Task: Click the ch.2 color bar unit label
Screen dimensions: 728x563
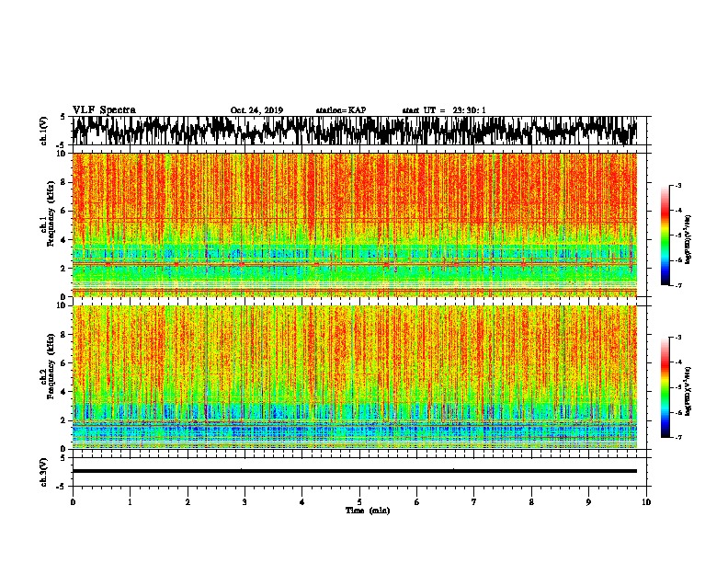Action: pyautogui.click(x=688, y=390)
